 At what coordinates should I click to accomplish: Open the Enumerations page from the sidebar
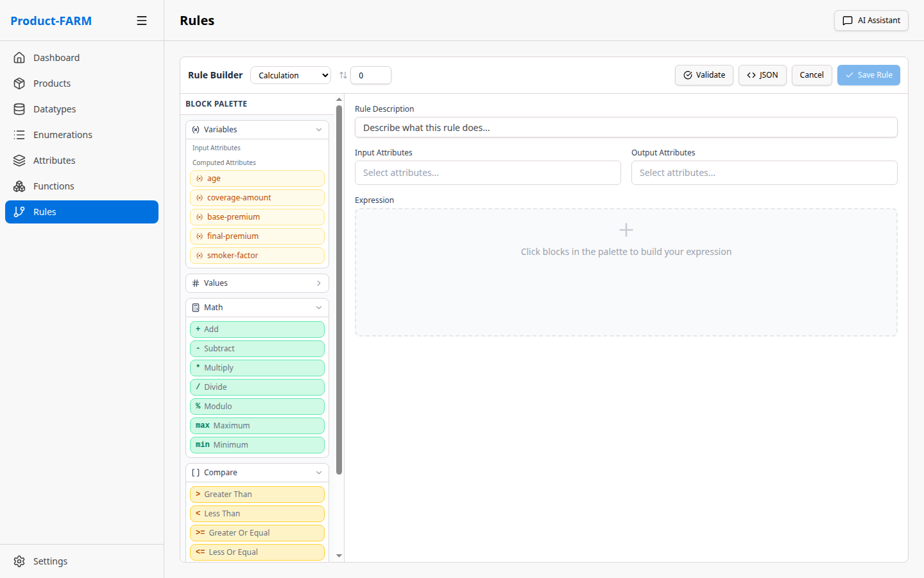click(x=62, y=135)
